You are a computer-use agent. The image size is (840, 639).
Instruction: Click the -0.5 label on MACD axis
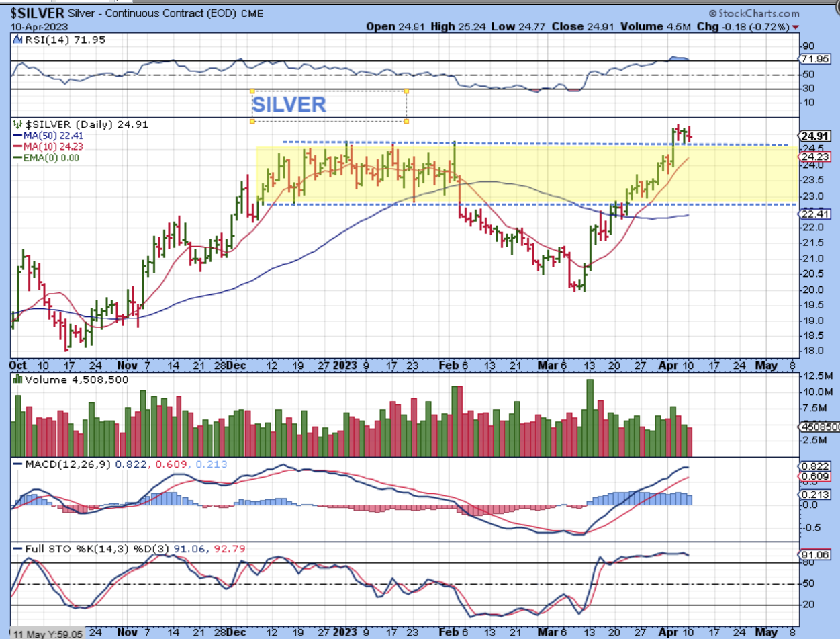(810, 527)
